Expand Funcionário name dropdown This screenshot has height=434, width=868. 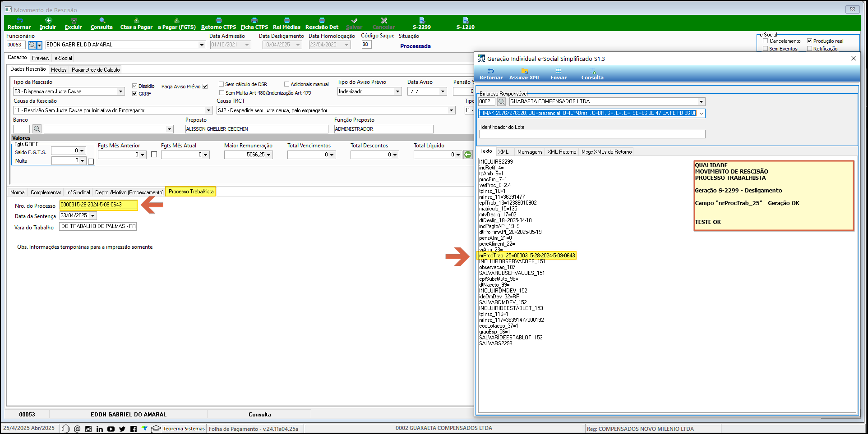(x=202, y=45)
